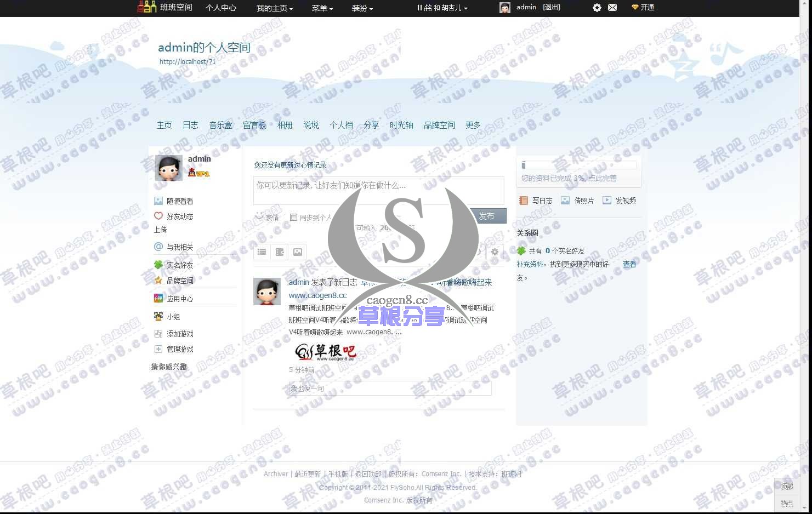Screen dimensions: 812x514
Task: Open the 应用中心 icon in left sidebar
Action: [x=158, y=298]
